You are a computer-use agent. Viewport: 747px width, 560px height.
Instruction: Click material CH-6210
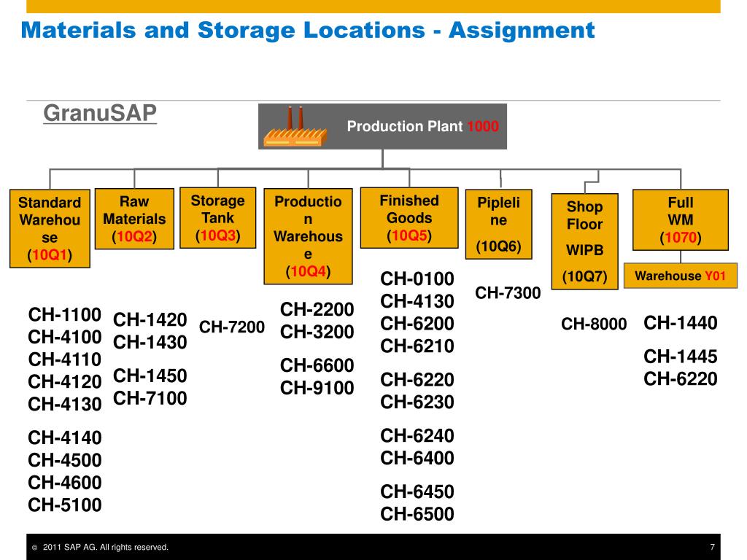[417, 346]
